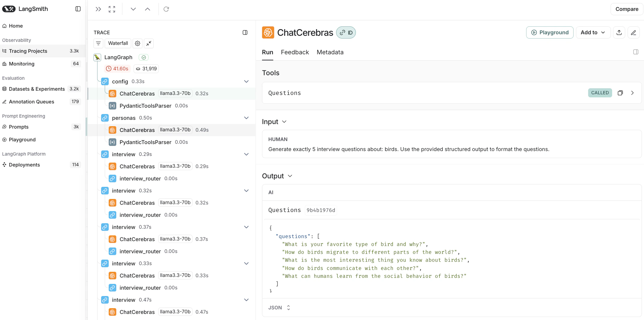Click the 31,919 token count badge

tap(146, 69)
